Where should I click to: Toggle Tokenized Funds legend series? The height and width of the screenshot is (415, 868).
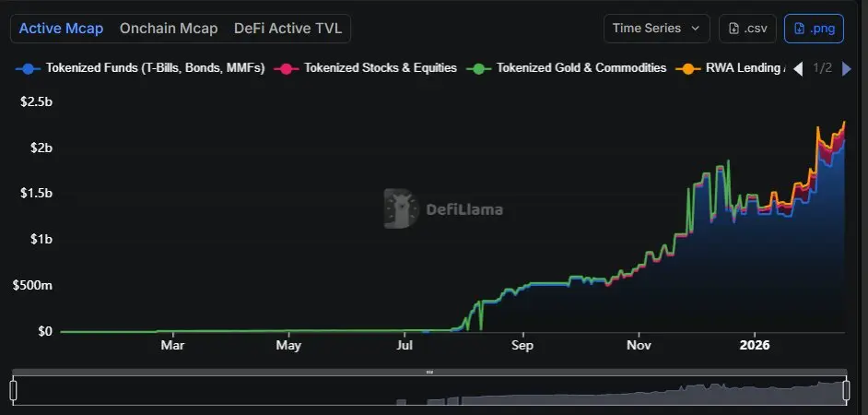coord(141,68)
